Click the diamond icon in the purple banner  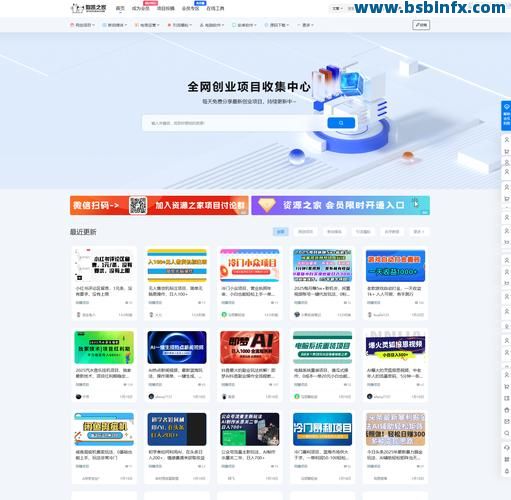point(267,205)
